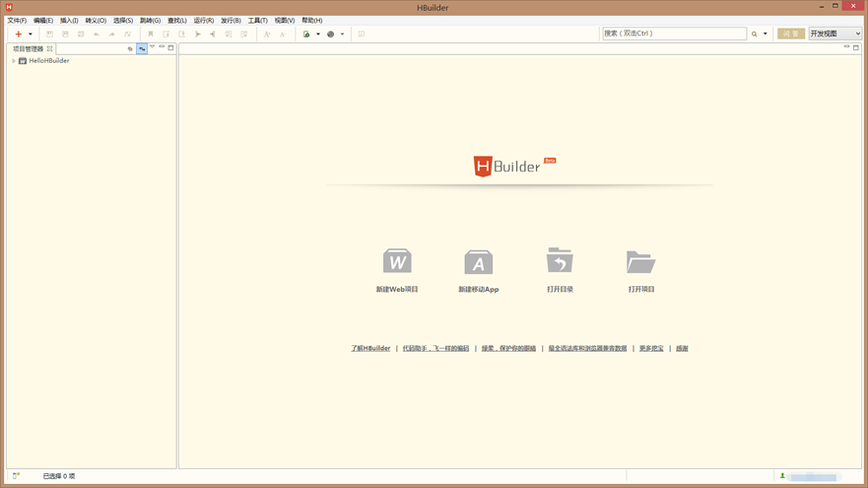Screen dimensions: 868x488
Task: Focus the 搜索 (双击Ctrl) search field
Action: [674, 34]
